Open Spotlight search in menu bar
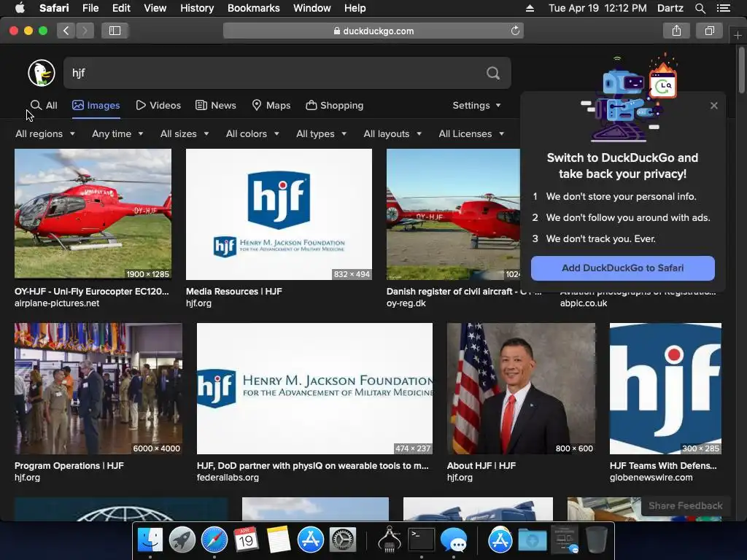The image size is (747, 560). (700, 8)
